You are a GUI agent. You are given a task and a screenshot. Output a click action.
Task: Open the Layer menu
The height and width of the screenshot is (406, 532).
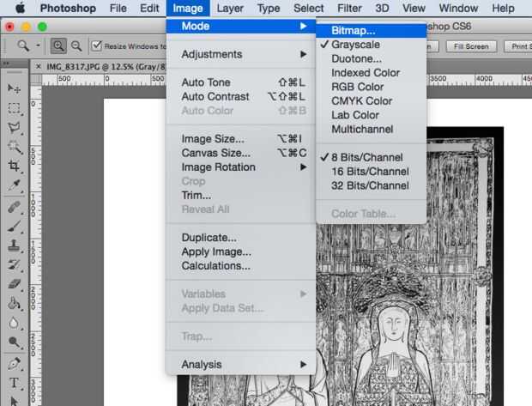(x=230, y=8)
